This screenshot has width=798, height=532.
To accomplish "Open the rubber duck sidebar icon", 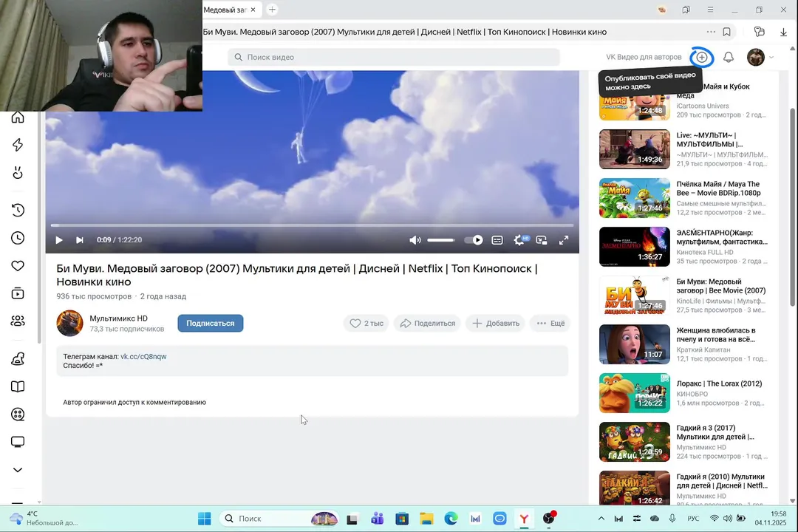I will point(18,359).
